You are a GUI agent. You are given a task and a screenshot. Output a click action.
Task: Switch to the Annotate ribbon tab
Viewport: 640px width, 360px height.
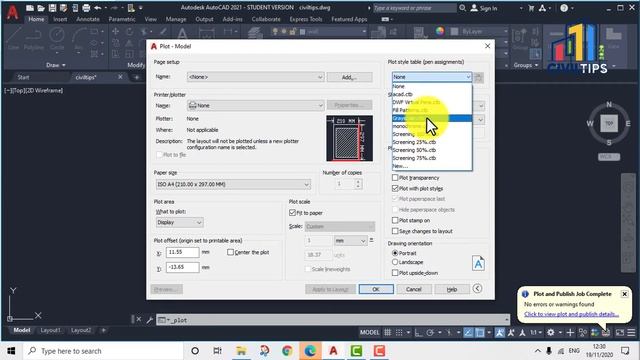click(x=87, y=19)
